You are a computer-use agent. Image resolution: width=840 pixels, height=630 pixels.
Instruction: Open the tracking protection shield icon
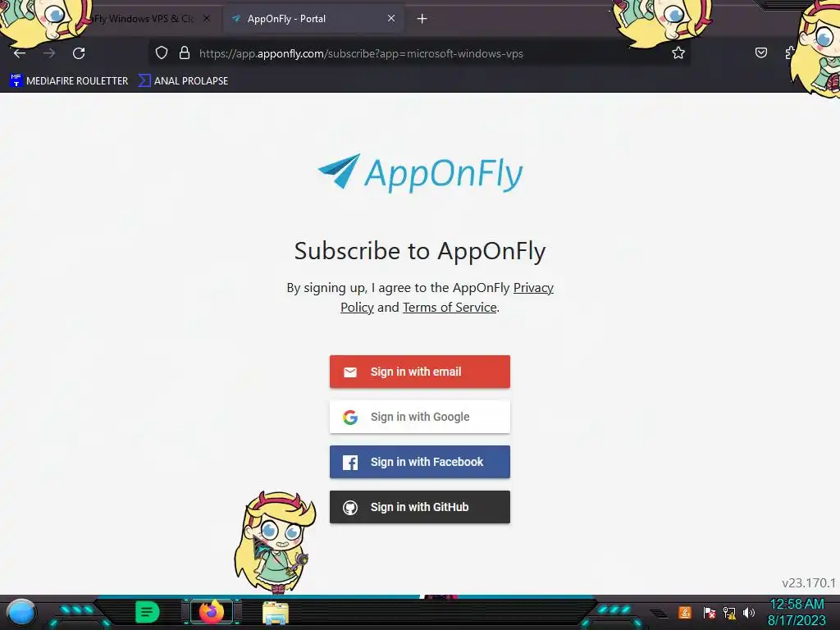(162, 53)
